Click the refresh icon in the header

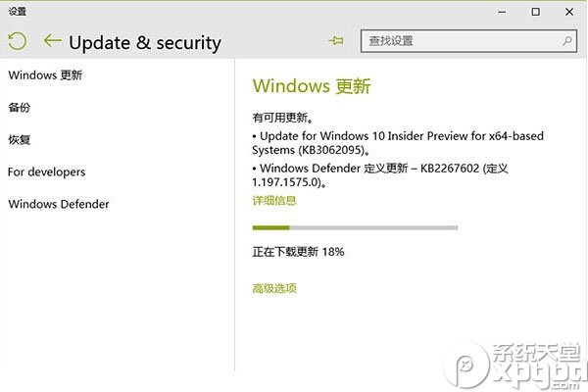17,41
